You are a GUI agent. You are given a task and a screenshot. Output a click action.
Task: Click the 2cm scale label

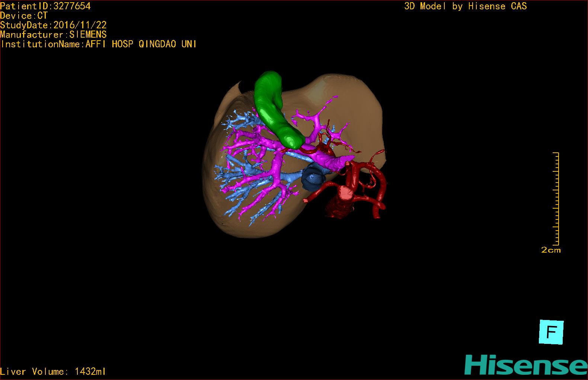[551, 250]
